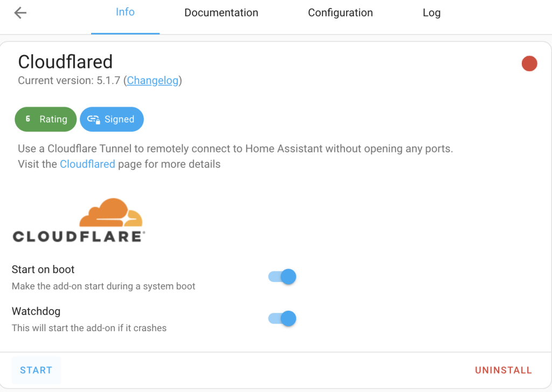Click the red stopped status indicator
The height and width of the screenshot is (392, 552).
tap(529, 64)
